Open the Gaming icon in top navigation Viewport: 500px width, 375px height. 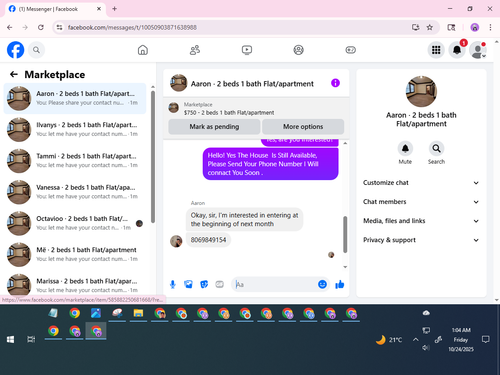pyautogui.click(x=350, y=50)
